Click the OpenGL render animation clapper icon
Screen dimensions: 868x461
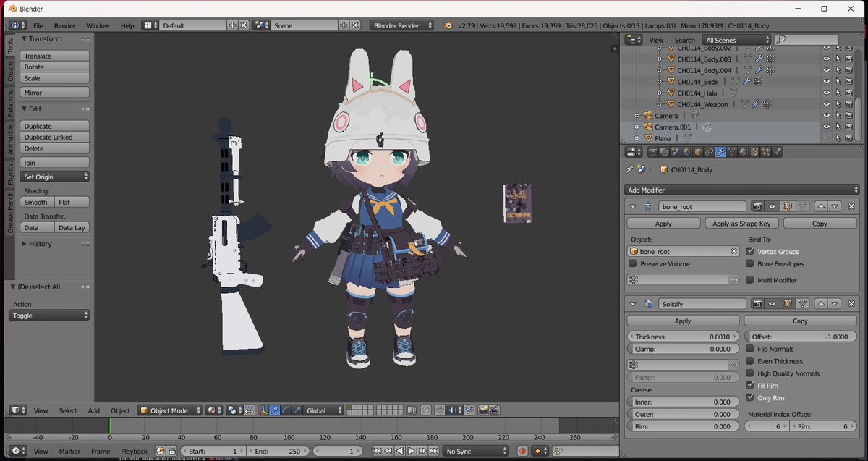click(494, 410)
